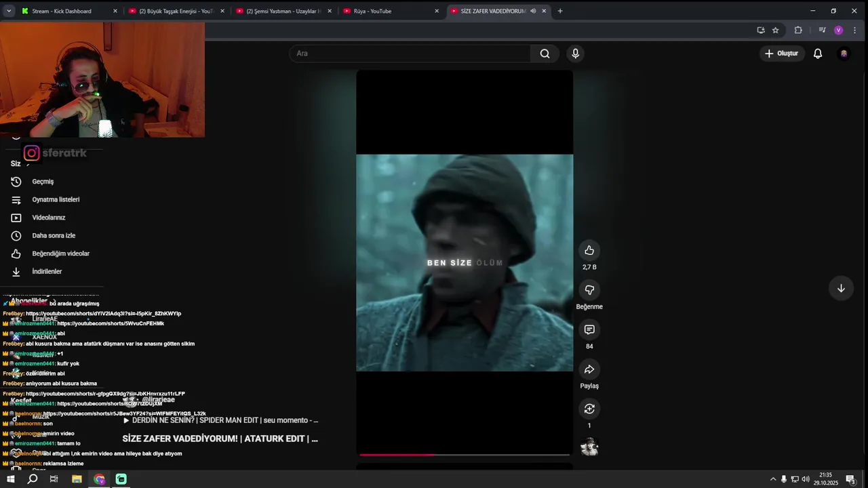Select the SİZE ZAFER VADEDİYORUM tab
The width and height of the screenshot is (868, 488).
coord(493,11)
